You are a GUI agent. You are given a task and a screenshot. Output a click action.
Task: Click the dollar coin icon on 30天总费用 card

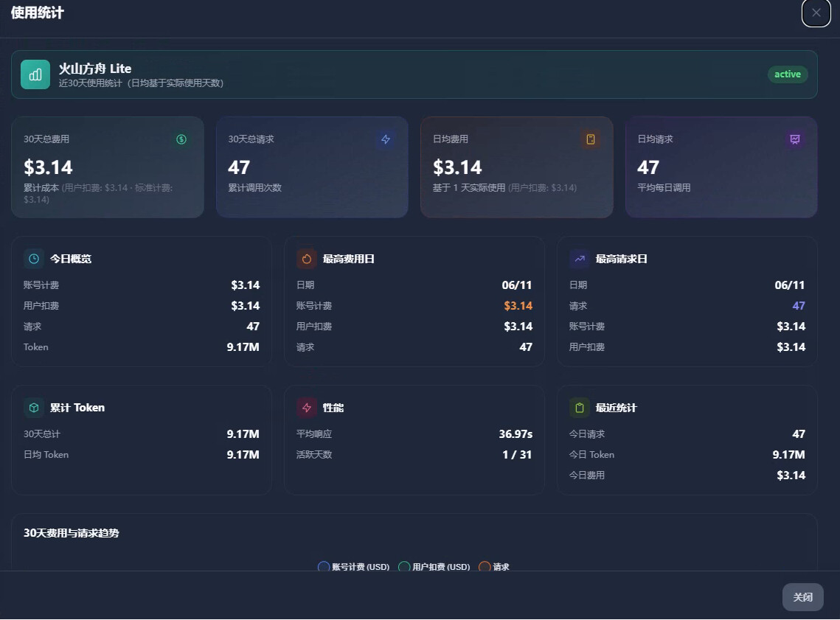[181, 139]
